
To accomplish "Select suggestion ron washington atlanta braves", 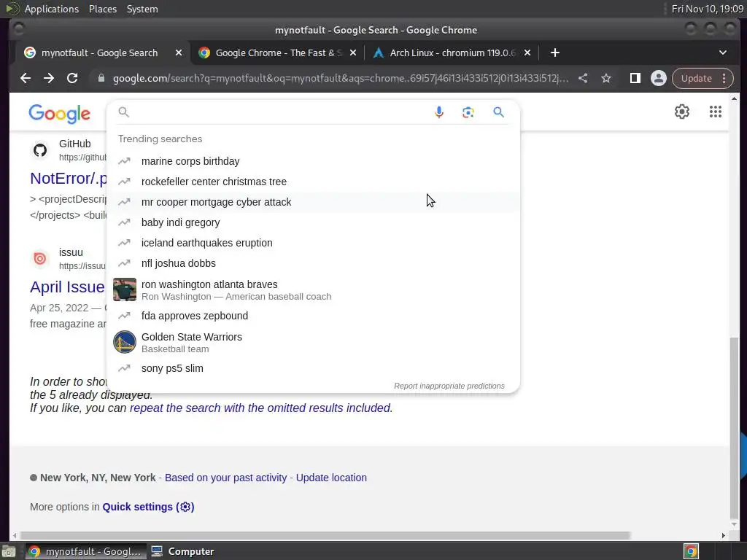I will pyautogui.click(x=314, y=290).
